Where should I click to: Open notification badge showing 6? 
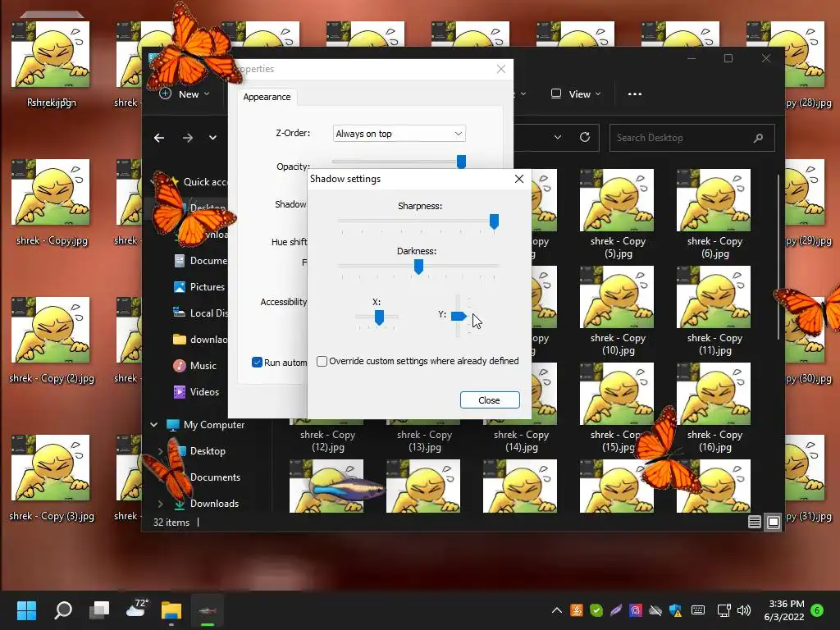pos(817,609)
